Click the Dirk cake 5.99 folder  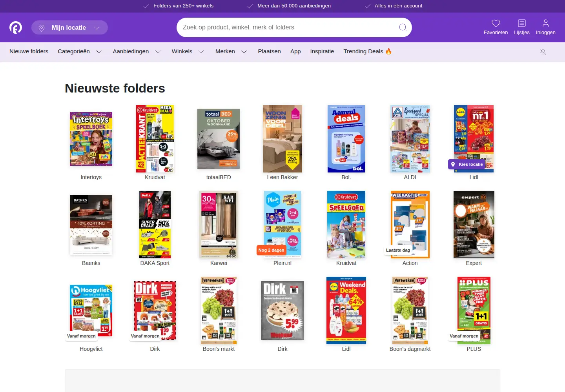pyautogui.click(x=282, y=310)
